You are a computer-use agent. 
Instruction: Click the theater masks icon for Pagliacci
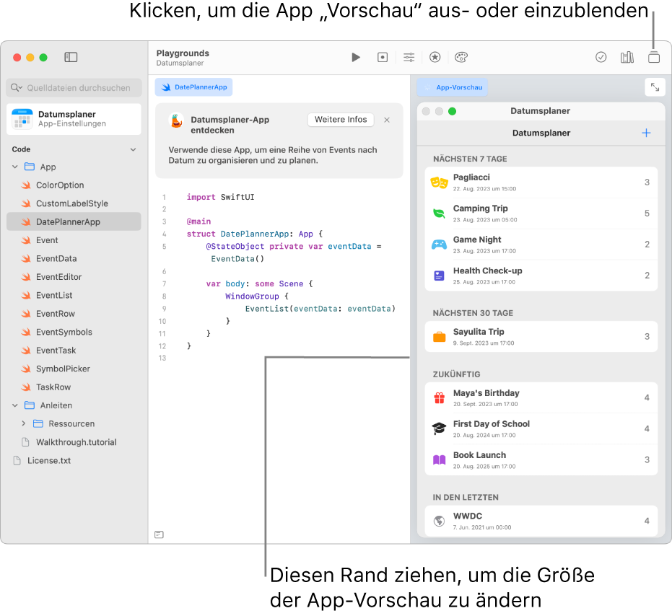(439, 182)
